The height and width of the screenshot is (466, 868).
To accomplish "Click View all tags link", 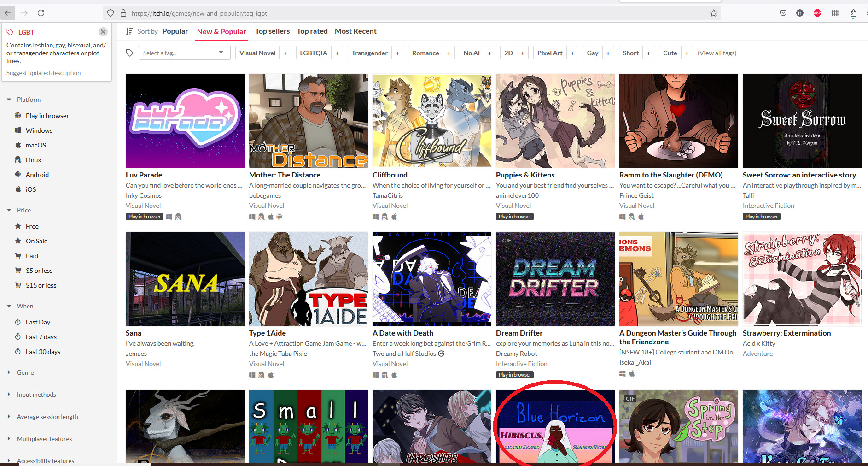I will [x=717, y=53].
